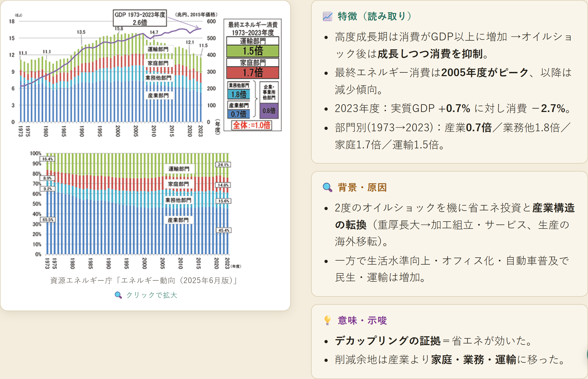Click the lightbulb icon beside 意味・示唆
This screenshot has width=588, height=379.
pyautogui.click(x=327, y=320)
